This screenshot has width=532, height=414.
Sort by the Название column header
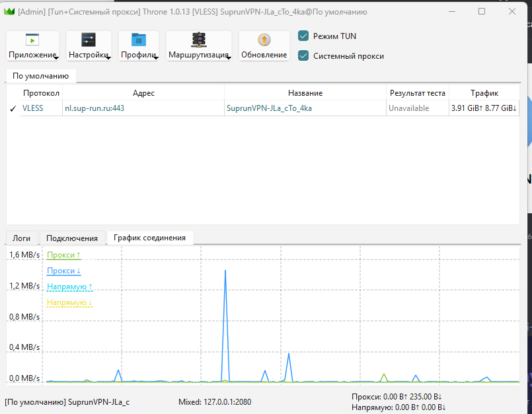[x=305, y=93]
